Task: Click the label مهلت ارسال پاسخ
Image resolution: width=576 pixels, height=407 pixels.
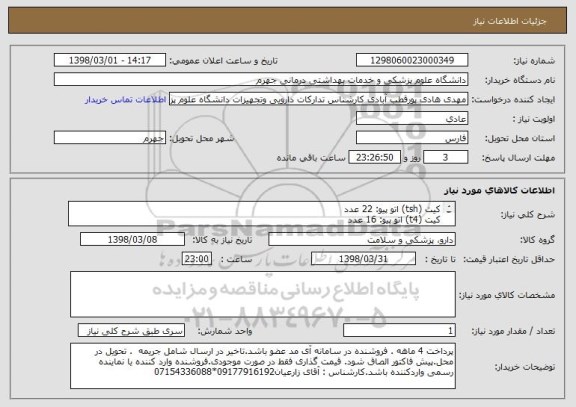Action: pos(518,158)
